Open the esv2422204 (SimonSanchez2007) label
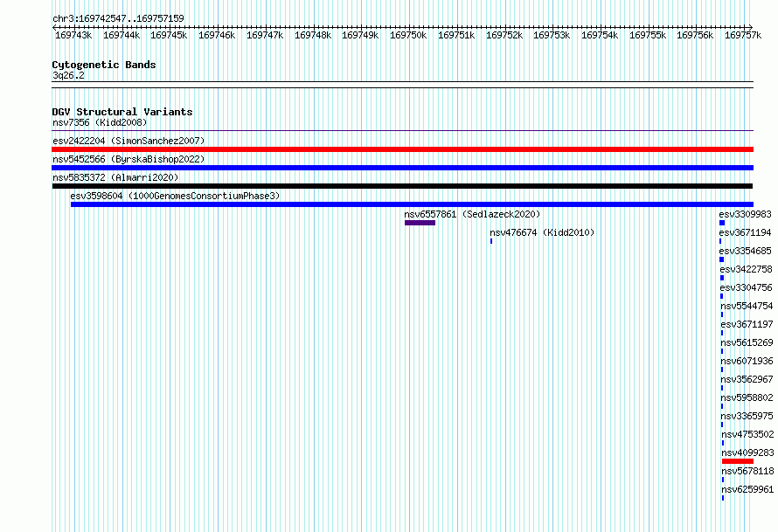Screen dimensions: 778x532 (x=129, y=141)
